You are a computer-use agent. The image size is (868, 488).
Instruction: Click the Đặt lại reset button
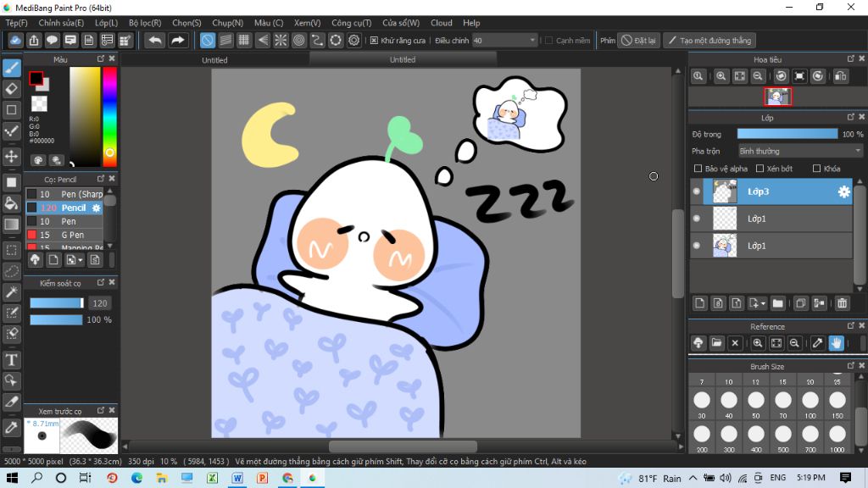pos(639,41)
